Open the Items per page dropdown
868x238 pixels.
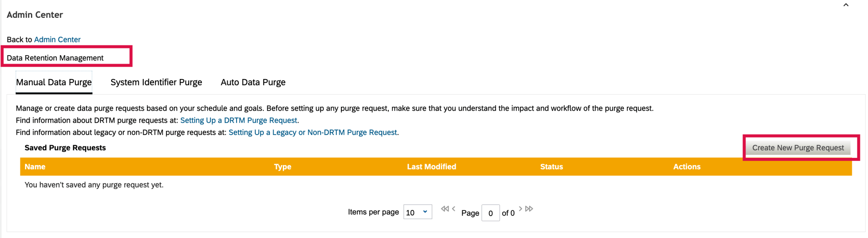pyautogui.click(x=418, y=212)
